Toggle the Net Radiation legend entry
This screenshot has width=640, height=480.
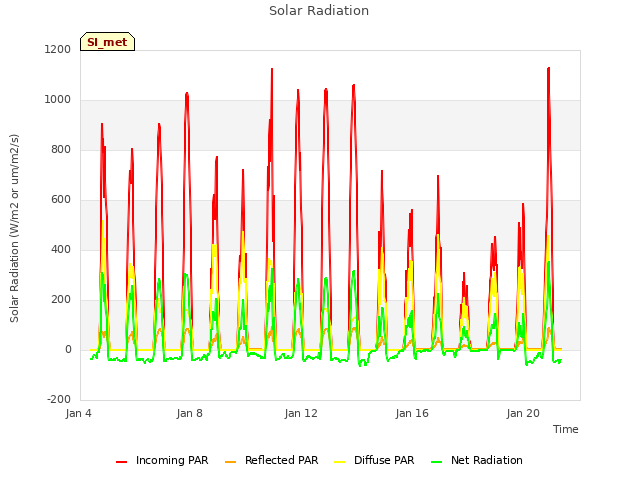click(477, 460)
